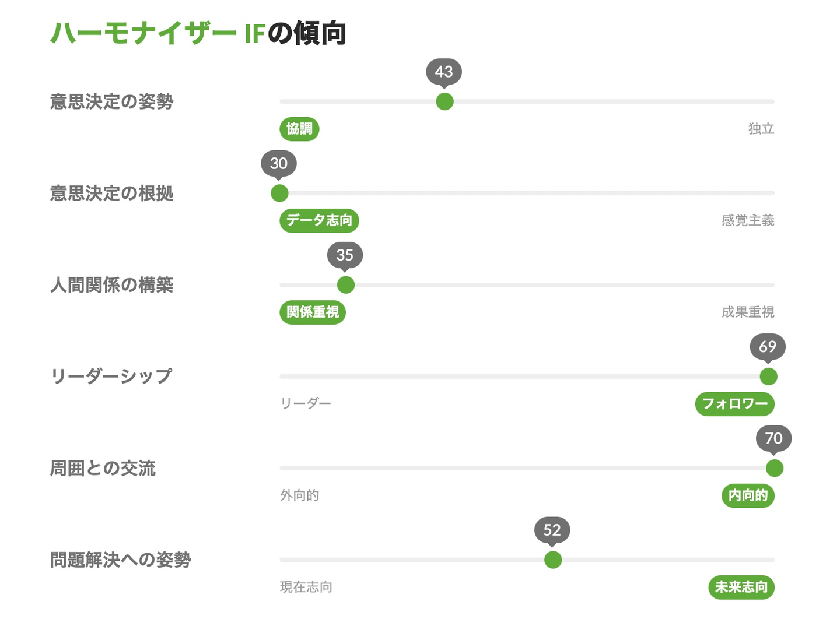Click the 問題解決への姿勢 slider knob

pos(552,560)
